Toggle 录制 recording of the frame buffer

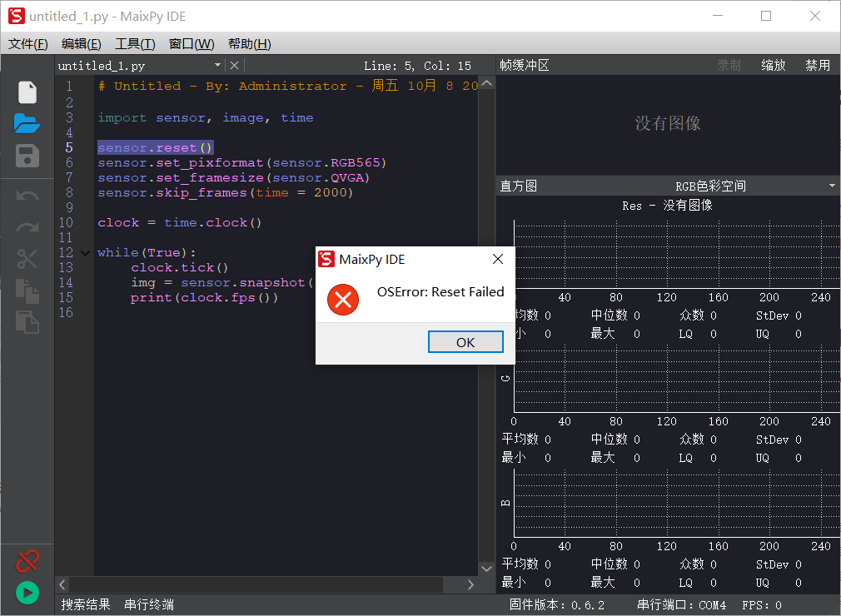coord(729,64)
